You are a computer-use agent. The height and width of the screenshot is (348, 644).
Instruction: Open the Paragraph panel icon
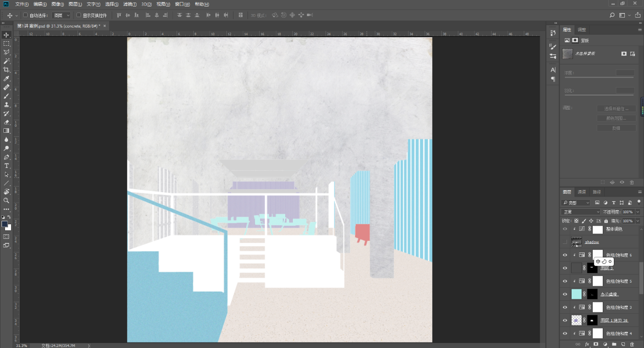553,79
